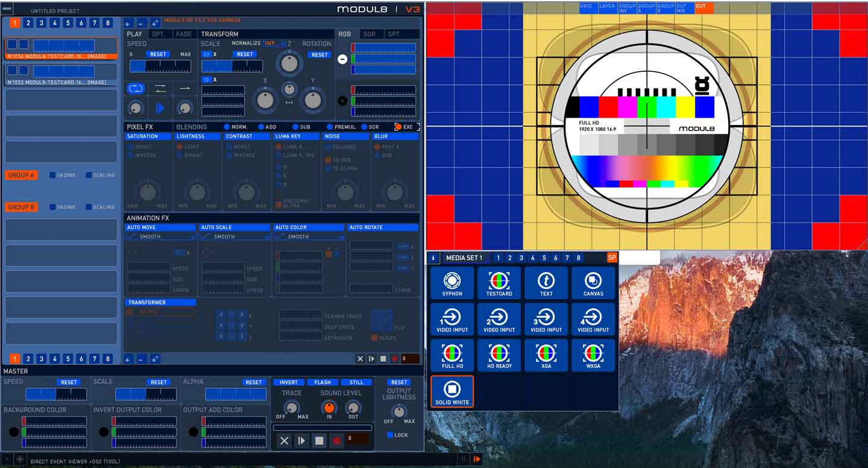Enable loop playback mode icon
868x468 pixels.
(136, 88)
